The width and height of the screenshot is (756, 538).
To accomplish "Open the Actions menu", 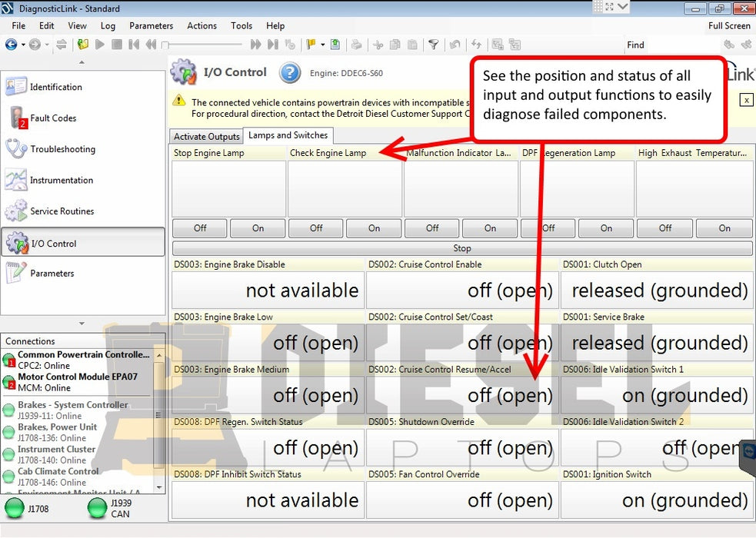I will [202, 25].
